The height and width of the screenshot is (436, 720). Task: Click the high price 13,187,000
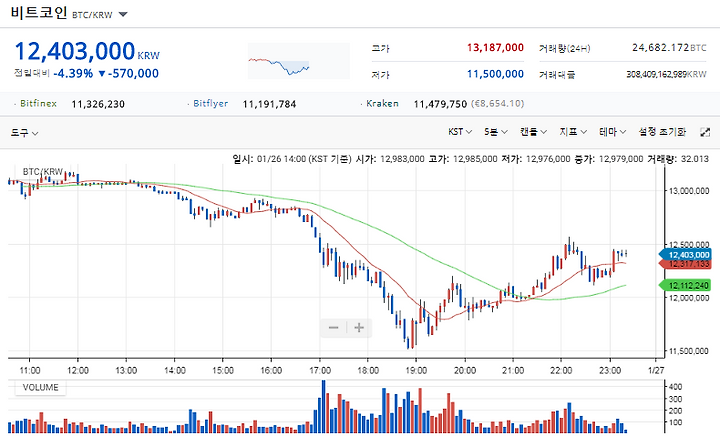[495, 47]
